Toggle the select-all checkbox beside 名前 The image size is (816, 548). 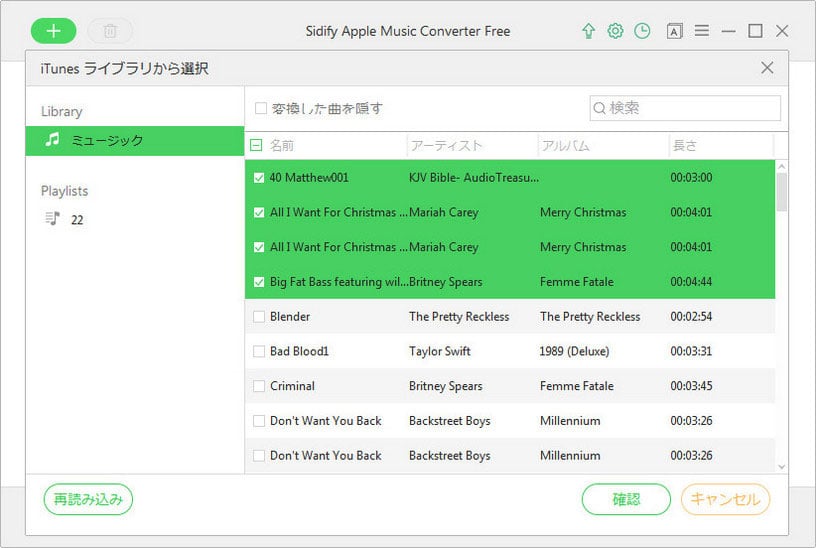(256, 145)
